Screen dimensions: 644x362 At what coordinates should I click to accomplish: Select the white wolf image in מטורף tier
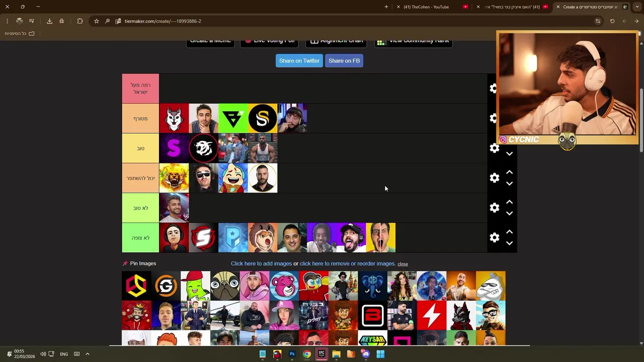click(x=174, y=118)
